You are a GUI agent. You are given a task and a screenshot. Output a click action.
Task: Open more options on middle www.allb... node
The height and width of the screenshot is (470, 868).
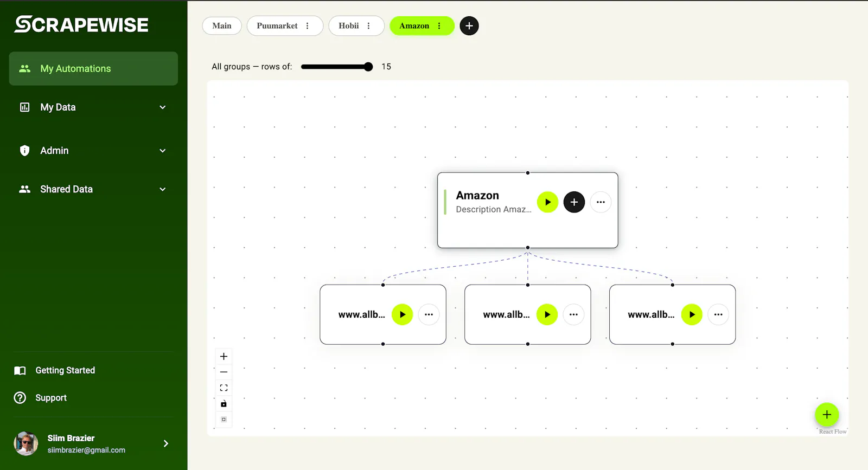[x=573, y=314]
